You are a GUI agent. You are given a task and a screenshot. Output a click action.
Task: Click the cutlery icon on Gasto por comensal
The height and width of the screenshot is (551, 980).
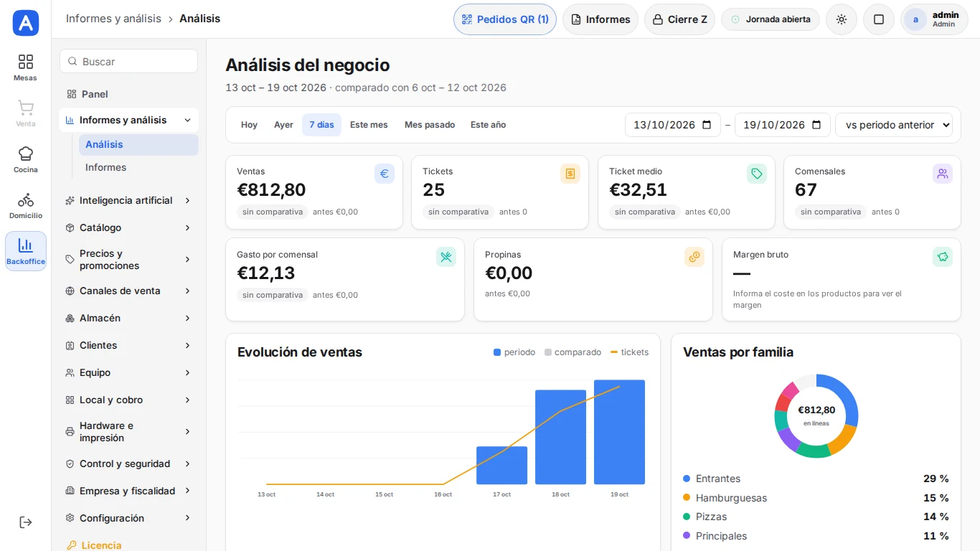(x=446, y=257)
